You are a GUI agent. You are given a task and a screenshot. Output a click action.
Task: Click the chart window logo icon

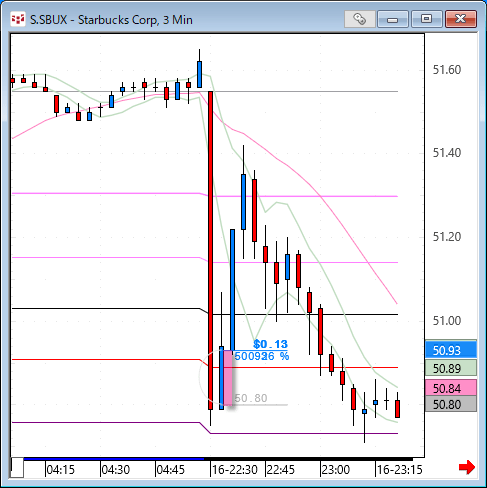pos(17,19)
